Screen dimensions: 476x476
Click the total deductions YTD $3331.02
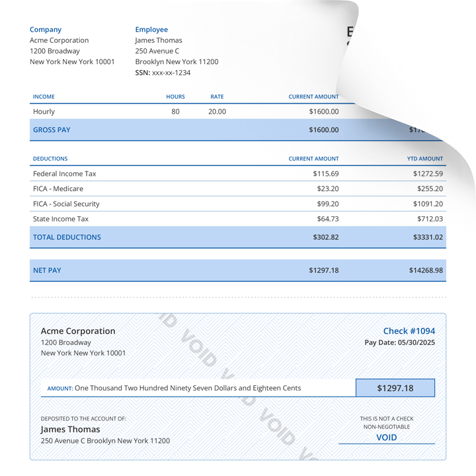(428, 237)
